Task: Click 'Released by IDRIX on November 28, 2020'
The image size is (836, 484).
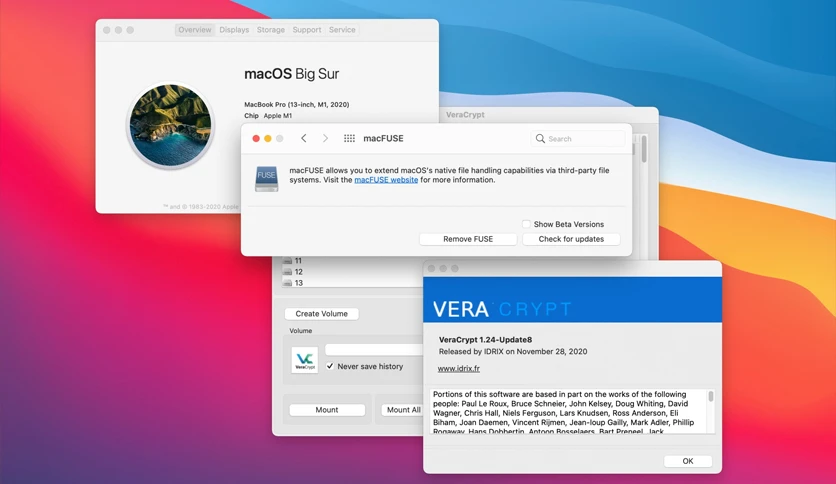Action: coord(513,351)
